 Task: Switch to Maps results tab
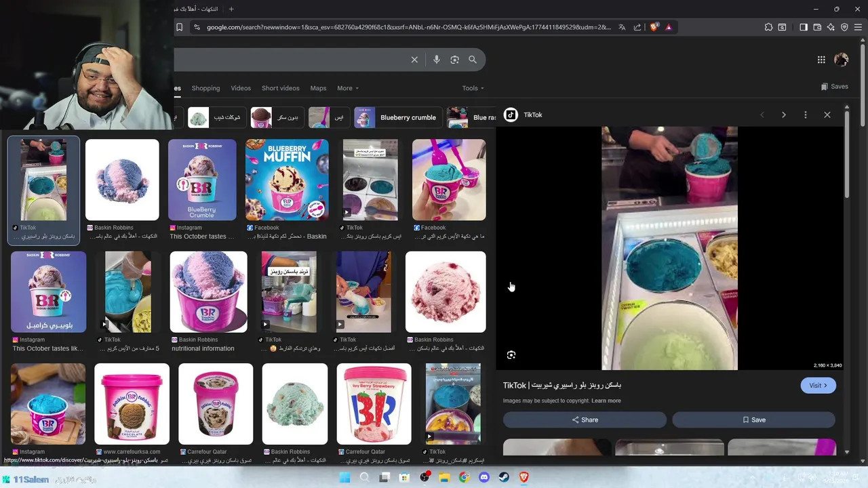click(318, 88)
